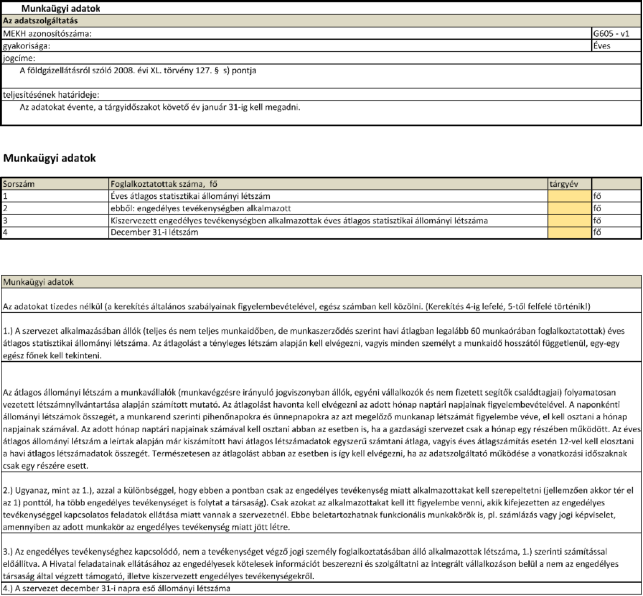Screen dimensions: 643x596
Task: Click the 'G605 - v1' identifier cell
Action: coord(616,34)
